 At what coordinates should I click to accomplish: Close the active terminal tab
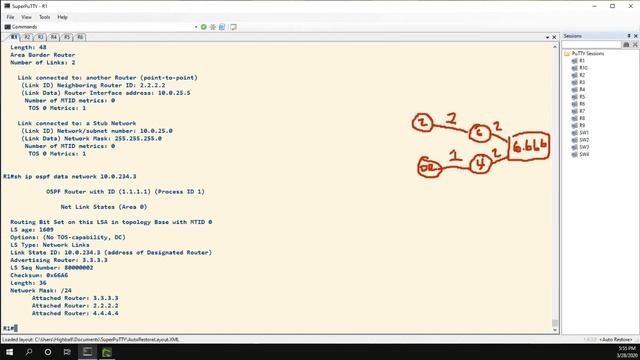pyautogui.click(x=554, y=37)
